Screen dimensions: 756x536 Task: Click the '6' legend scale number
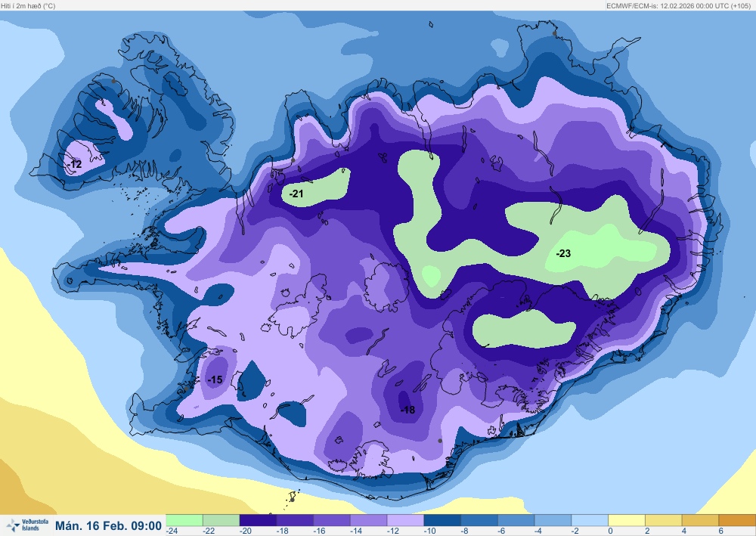click(720, 531)
